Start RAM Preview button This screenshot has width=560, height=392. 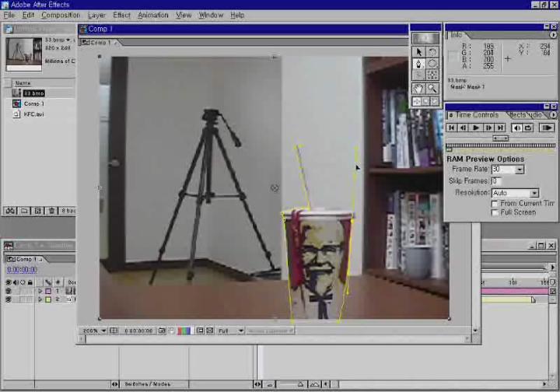[x=547, y=128]
